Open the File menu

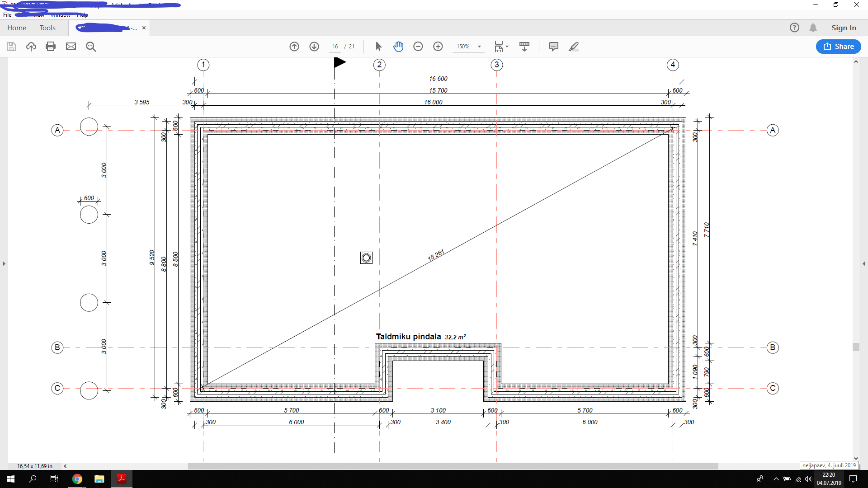click(7, 15)
